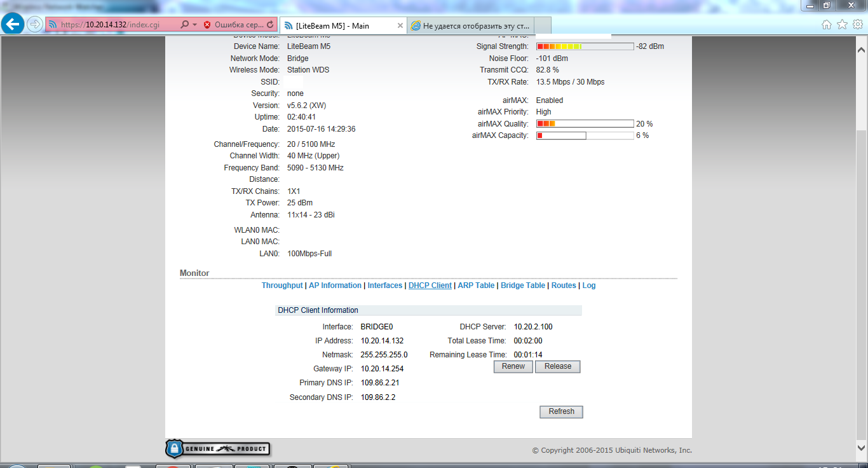This screenshot has height=468, width=868.
Task: Release the DHCP lease
Action: click(557, 366)
